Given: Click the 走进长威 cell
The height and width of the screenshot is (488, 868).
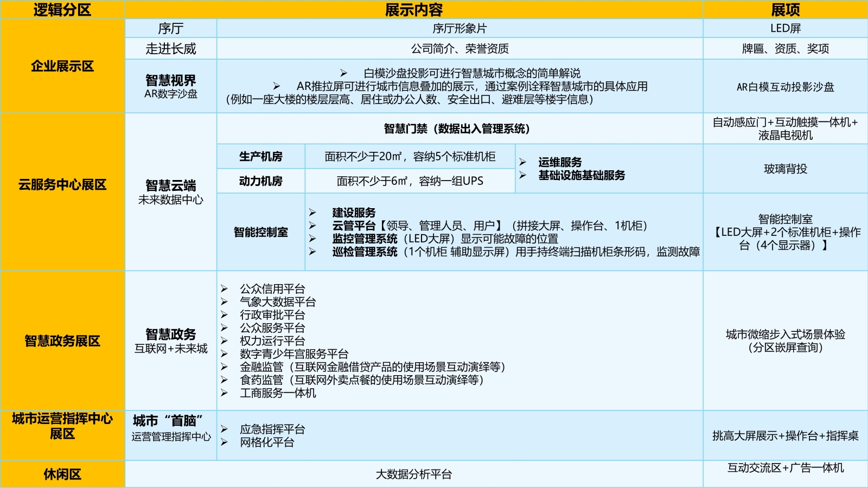Looking at the screenshot, I should click(x=171, y=49).
